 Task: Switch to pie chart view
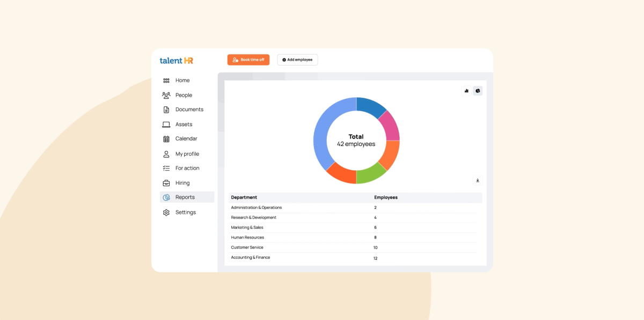(x=478, y=91)
